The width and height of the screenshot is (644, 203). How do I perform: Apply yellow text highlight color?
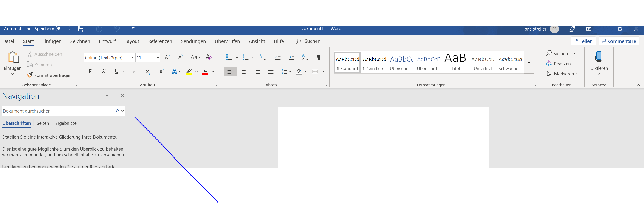tap(189, 72)
